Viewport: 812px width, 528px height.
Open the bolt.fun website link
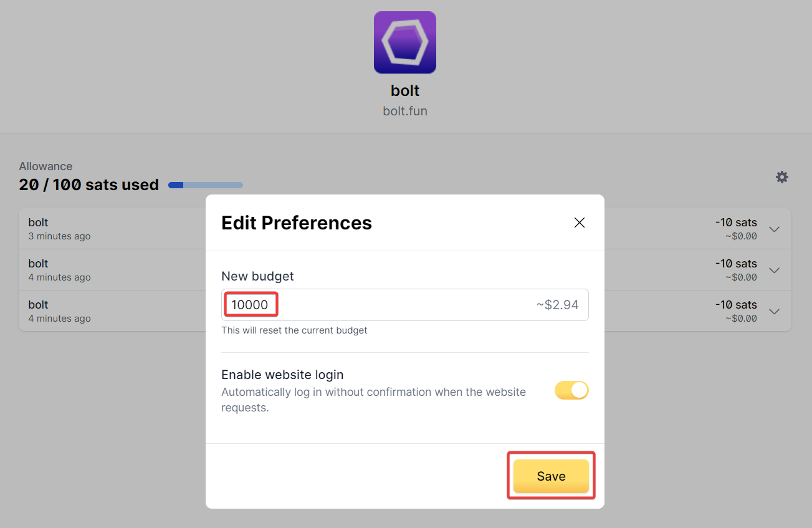405,112
